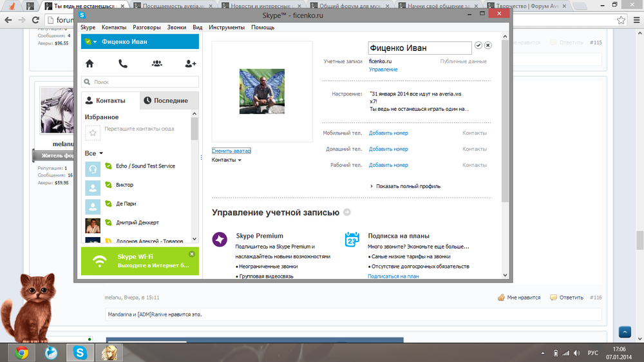Open the Инструменты menu
The width and height of the screenshot is (644, 362).
point(226,28)
